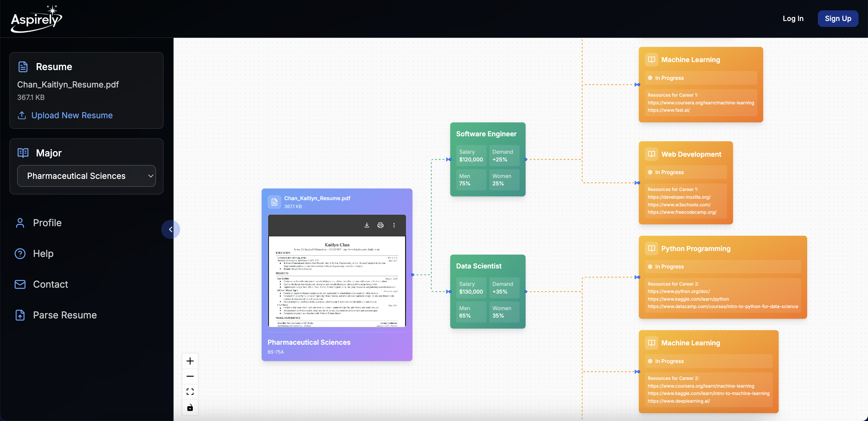Image resolution: width=868 pixels, height=421 pixels.
Task: Click Log In
Action: [793, 19]
